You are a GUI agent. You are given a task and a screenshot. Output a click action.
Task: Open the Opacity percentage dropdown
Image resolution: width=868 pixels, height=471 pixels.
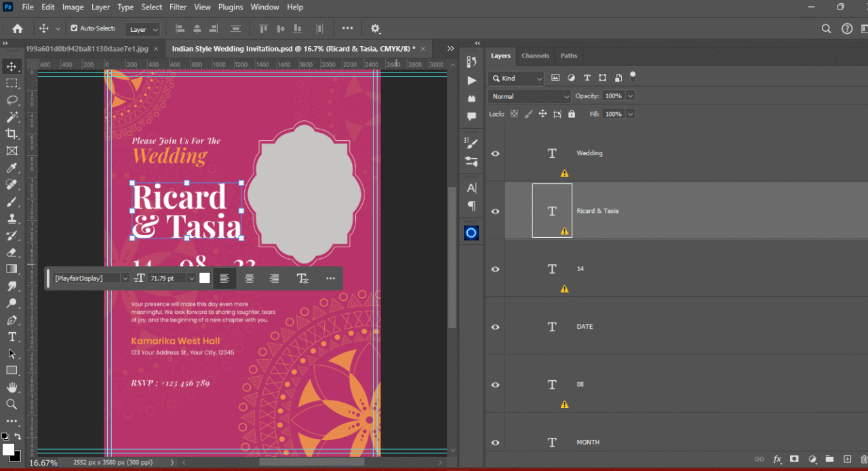click(631, 96)
